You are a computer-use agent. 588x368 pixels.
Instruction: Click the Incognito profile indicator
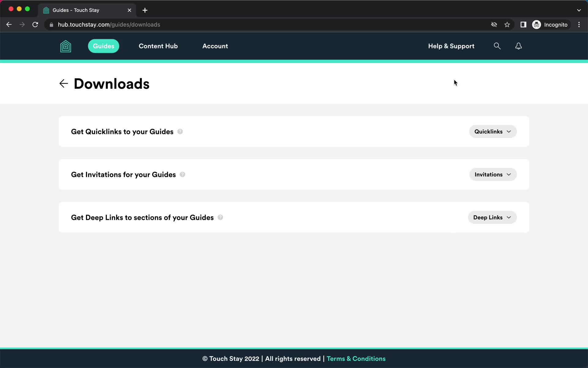(x=550, y=25)
